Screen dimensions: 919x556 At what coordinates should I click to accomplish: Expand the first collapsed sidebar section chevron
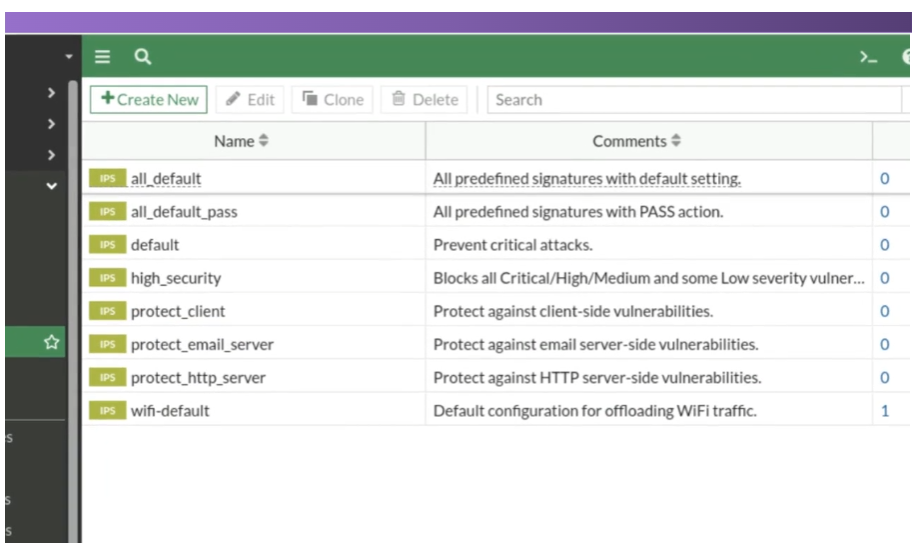52,93
